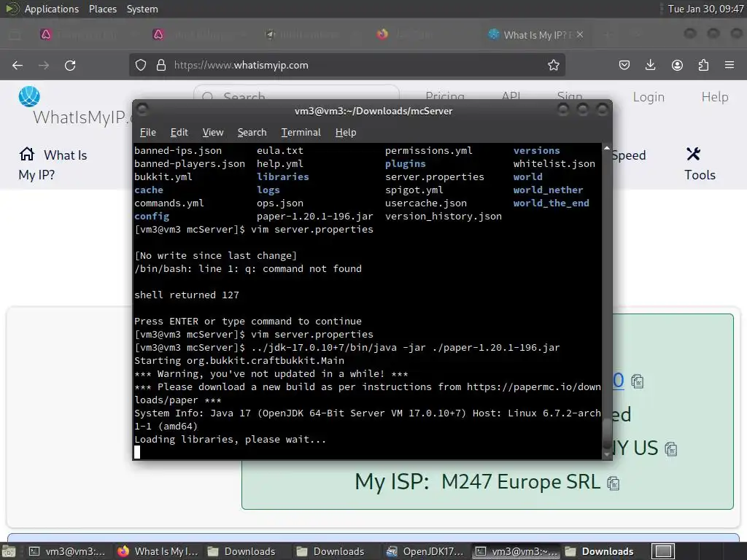Open the shield tracking protection icon

(x=141, y=65)
